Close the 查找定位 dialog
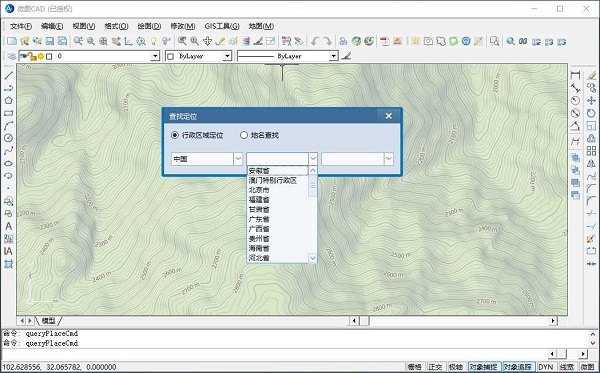Screen dimensions: 600x373 pos(388,116)
